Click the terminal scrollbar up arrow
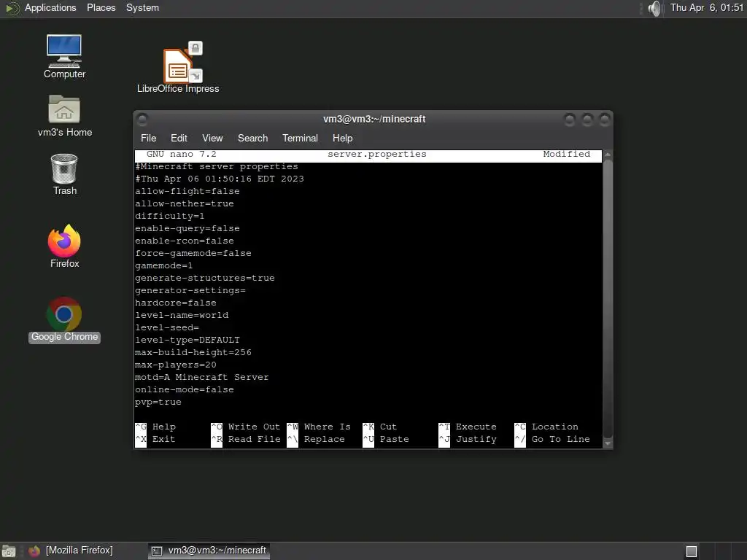This screenshot has height=560, width=747. click(x=608, y=155)
